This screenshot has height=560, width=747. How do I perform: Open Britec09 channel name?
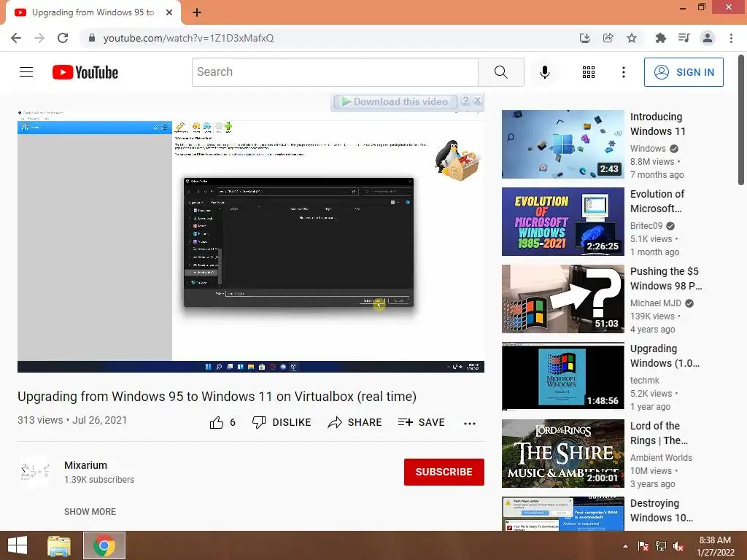click(x=646, y=226)
